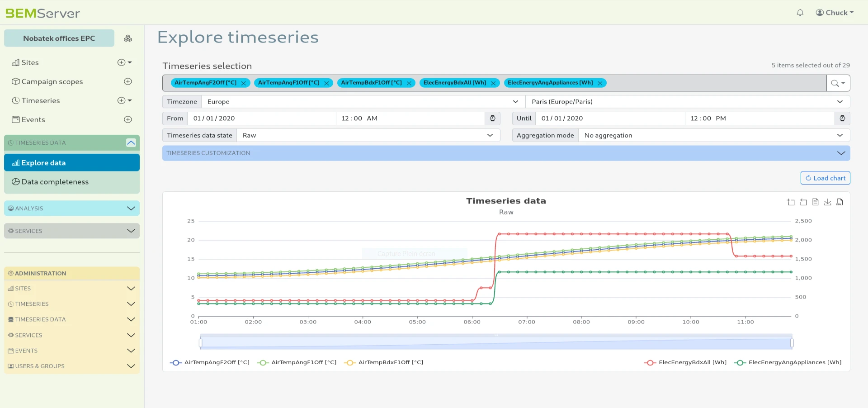The height and width of the screenshot is (408, 868).
Task: Open the notifications bell
Action: click(x=800, y=13)
